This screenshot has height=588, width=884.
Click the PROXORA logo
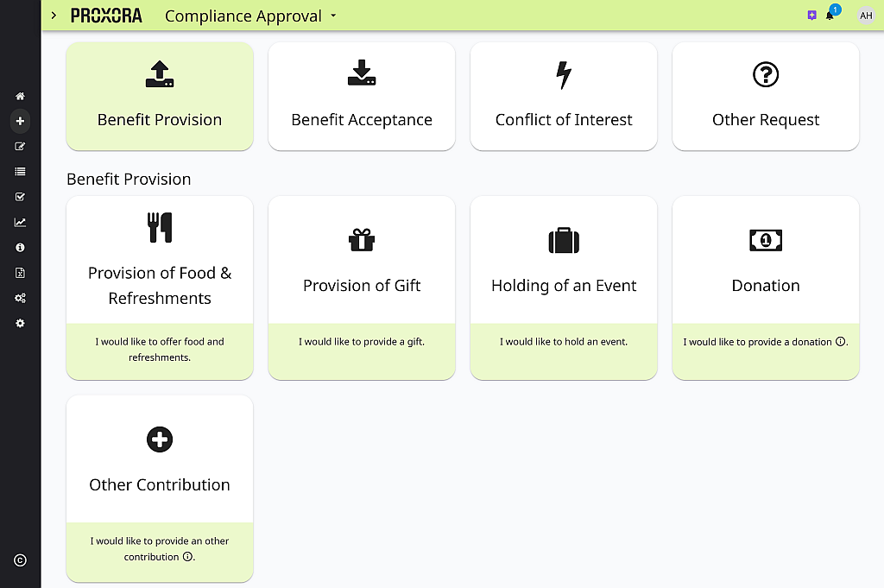(106, 16)
